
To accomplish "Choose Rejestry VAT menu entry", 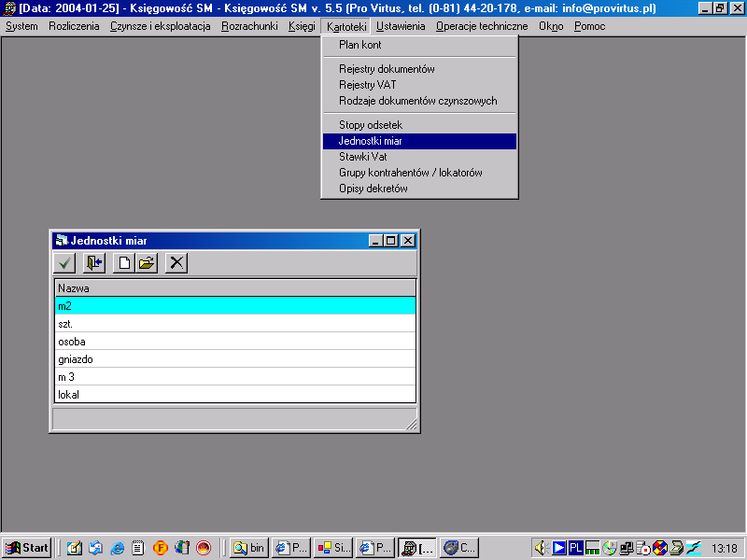I will click(419, 85).
